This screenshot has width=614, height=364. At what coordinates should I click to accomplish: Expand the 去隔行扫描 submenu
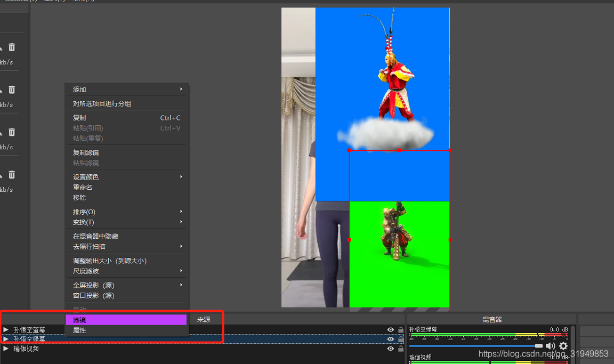[181, 246]
